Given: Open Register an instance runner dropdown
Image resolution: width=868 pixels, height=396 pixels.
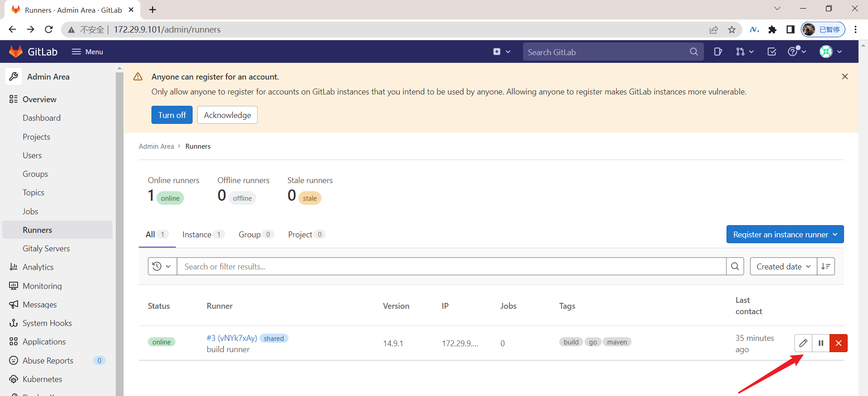Looking at the screenshot, I should (785, 234).
